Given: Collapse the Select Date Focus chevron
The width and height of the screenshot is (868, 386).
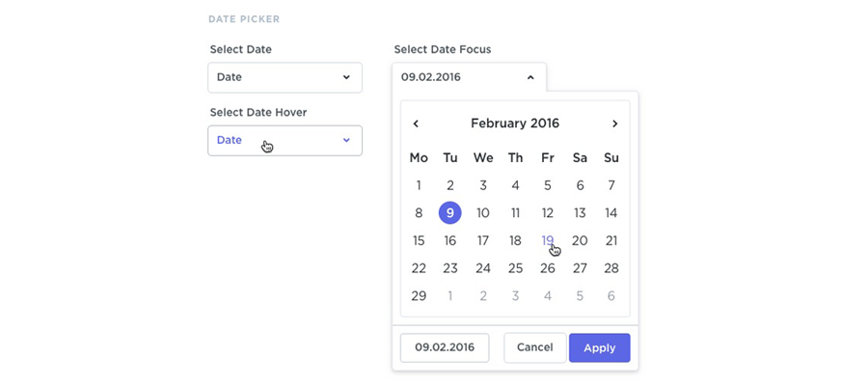Looking at the screenshot, I should [x=530, y=77].
